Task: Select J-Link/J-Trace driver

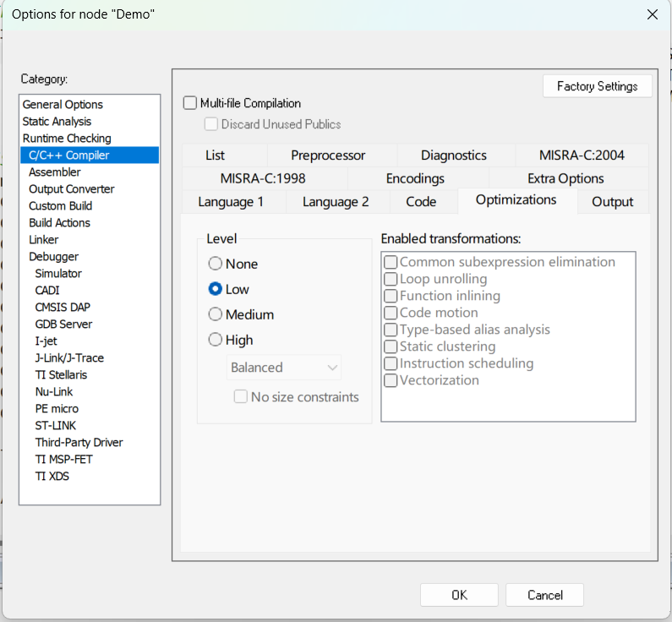Action: tap(90, 358)
